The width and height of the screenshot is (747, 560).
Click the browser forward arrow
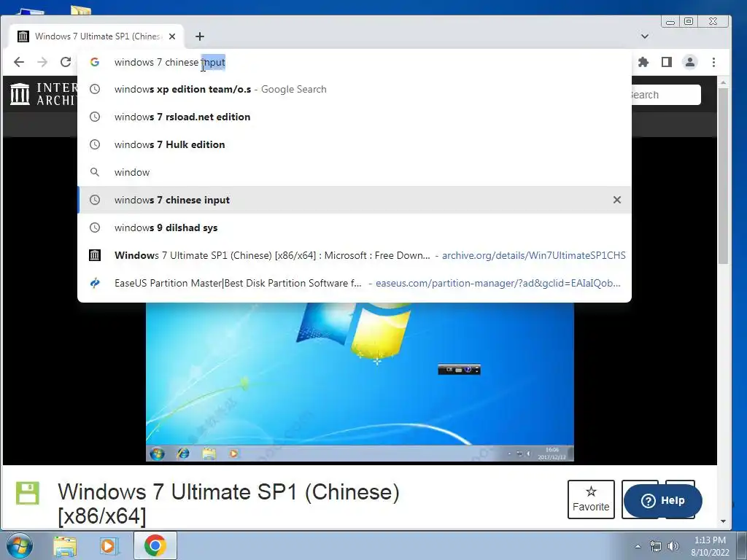click(x=42, y=62)
